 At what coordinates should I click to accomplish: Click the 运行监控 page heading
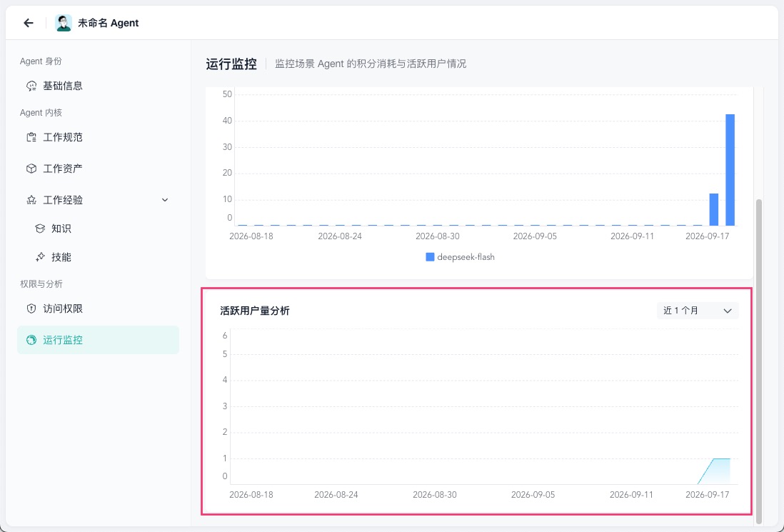231,64
